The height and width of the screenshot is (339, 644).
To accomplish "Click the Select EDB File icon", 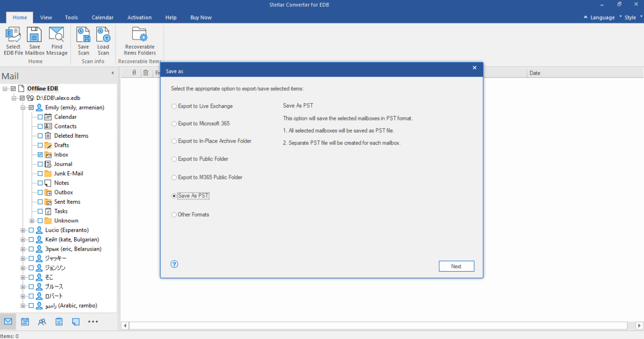I will 13,35.
